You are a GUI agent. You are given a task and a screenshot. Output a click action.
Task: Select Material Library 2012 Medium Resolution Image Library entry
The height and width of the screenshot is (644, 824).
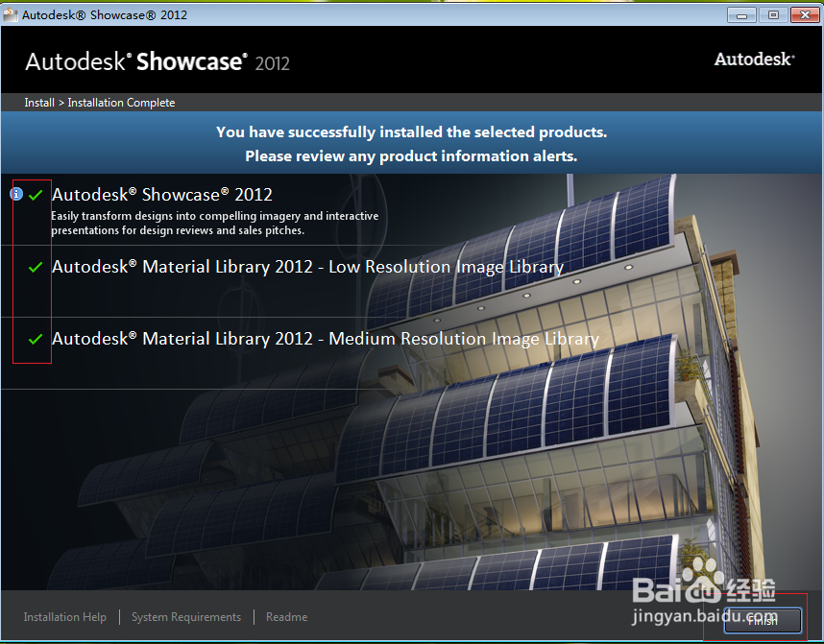[326, 339]
